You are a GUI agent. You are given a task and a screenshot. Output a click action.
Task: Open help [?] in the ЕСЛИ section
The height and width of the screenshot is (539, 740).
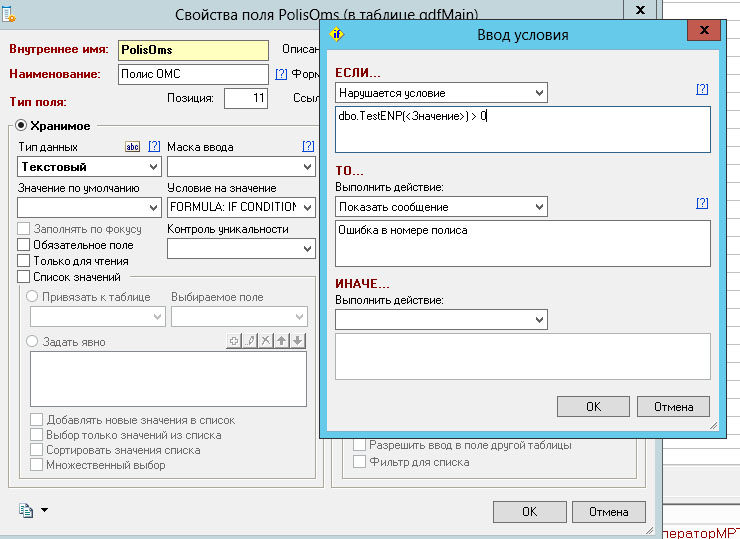[702, 89]
